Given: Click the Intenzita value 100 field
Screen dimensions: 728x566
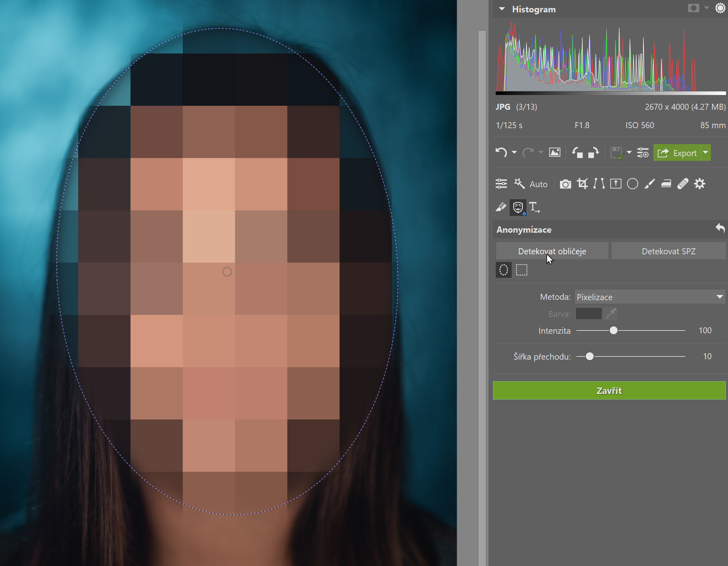Looking at the screenshot, I should point(705,330).
